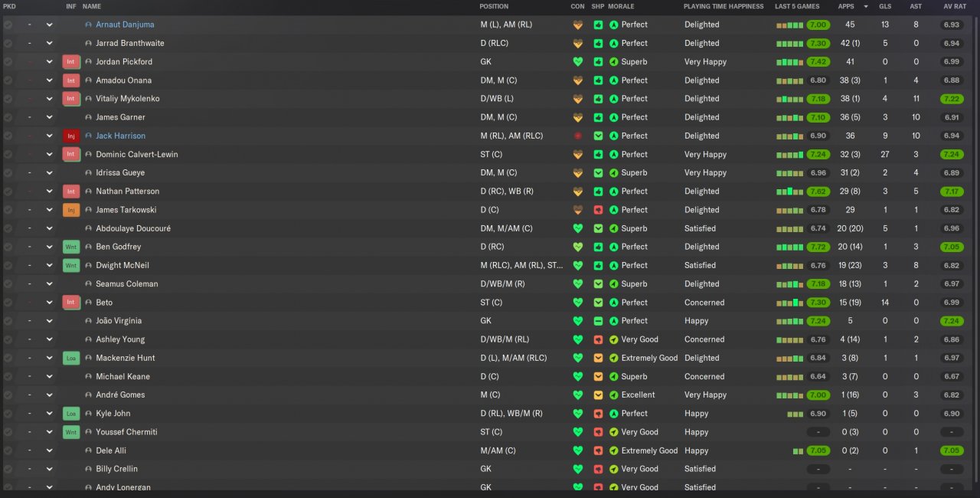This screenshot has width=980, height=498.
Task: Click Jack Harrison's red injury condition icon
Action: (578, 136)
